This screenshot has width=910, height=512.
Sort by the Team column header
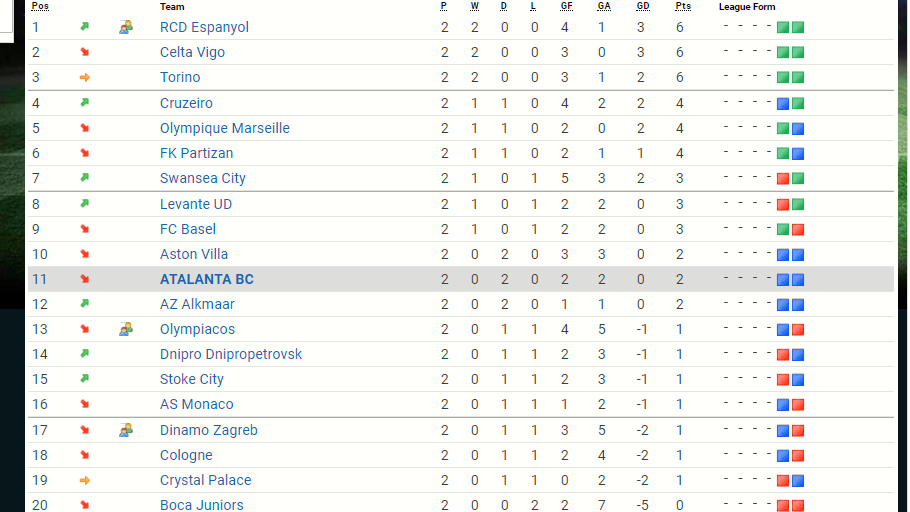click(172, 7)
